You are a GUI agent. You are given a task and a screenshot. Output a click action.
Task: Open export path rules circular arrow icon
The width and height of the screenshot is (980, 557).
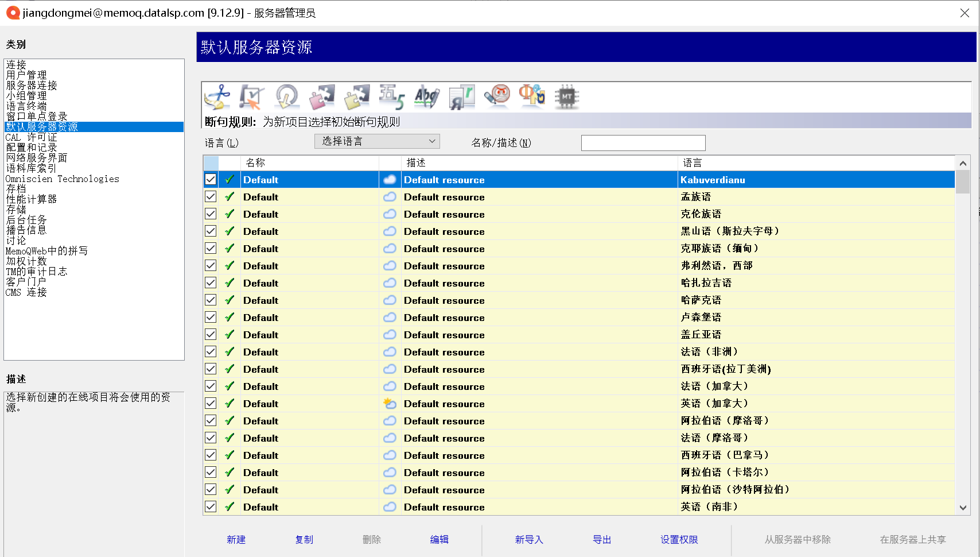287,97
